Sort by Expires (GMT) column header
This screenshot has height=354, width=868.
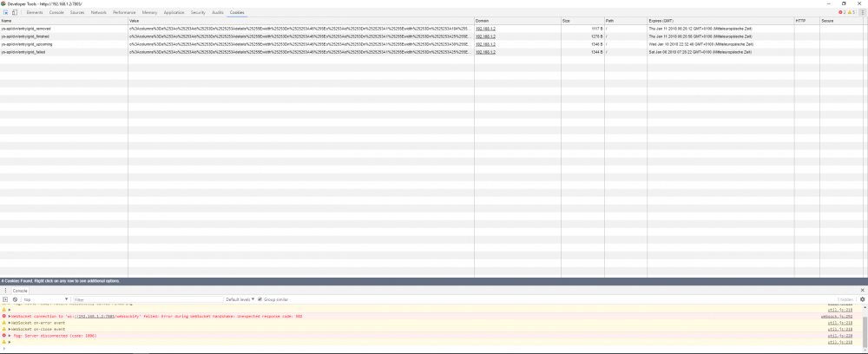coord(720,21)
